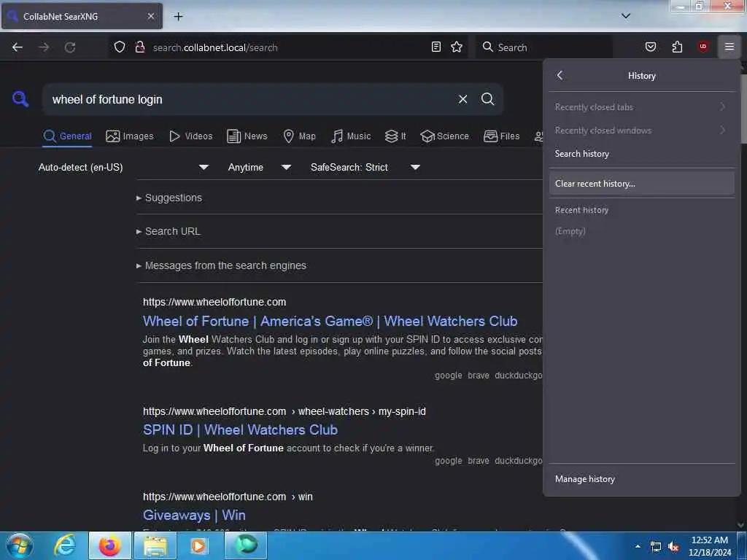This screenshot has height=560, width=747.
Task: Open Windows Start button
Action: point(20,545)
